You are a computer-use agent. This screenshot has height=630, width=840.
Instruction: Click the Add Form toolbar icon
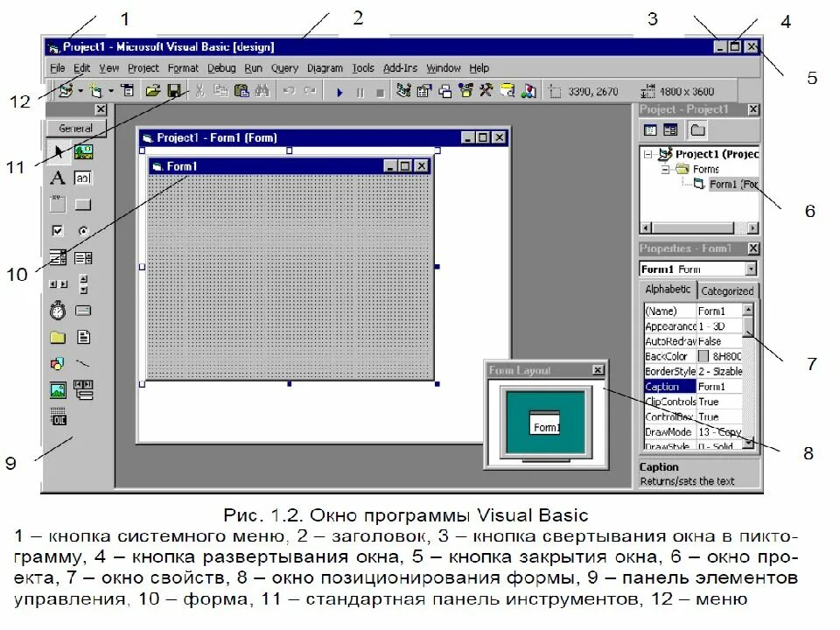(95, 91)
